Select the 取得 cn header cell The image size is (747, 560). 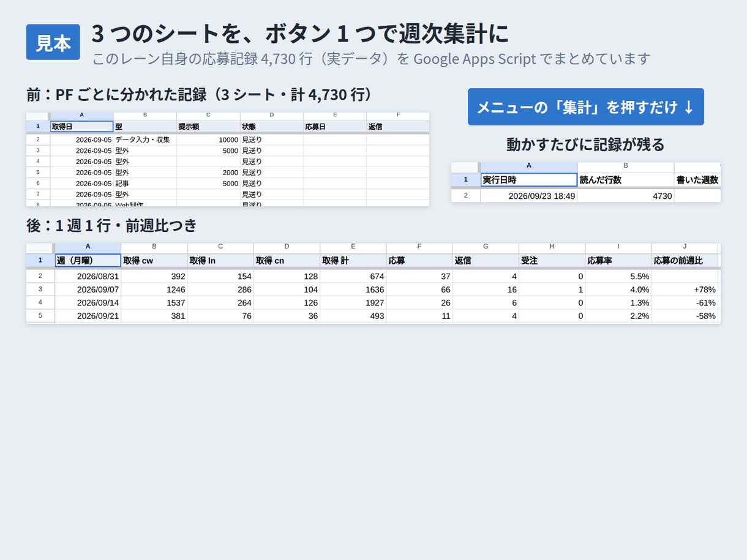pyautogui.click(x=287, y=261)
